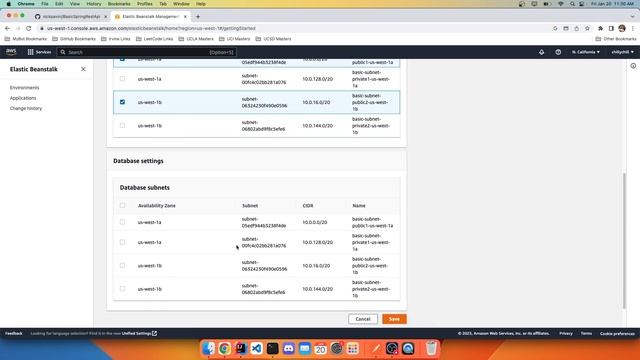Open the Bookmarks menu in menu bar
Image resolution: width=640 pixels, height=360 pixels.
point(119,4)
